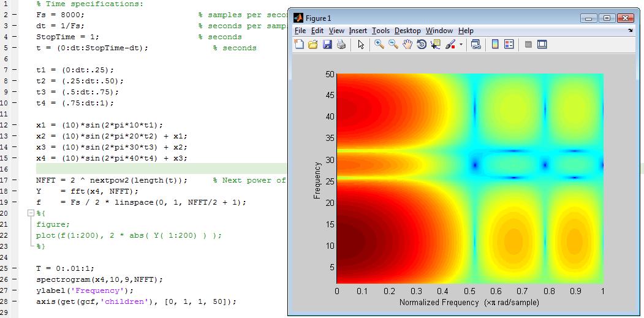The width and height of the screenshot is (644, 318).
Task: Click line 'Y = fft(x4, NFFT);'
Action: [x=87, y=191]
